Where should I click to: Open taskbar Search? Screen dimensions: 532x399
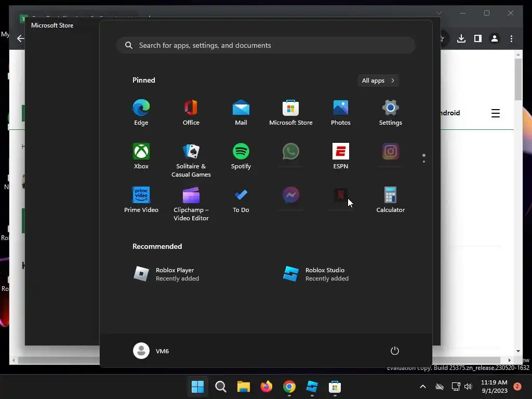[220, 387]
